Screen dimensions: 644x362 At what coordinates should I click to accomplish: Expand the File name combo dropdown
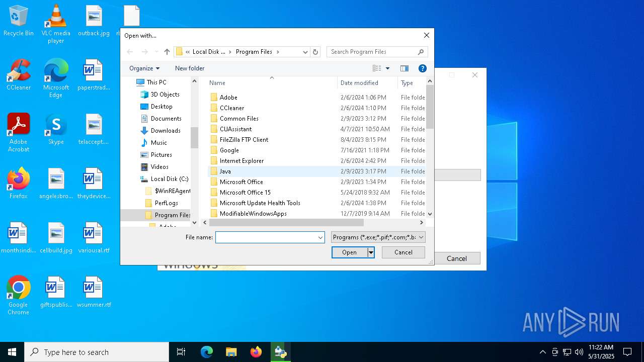click(x=320, y=237)
